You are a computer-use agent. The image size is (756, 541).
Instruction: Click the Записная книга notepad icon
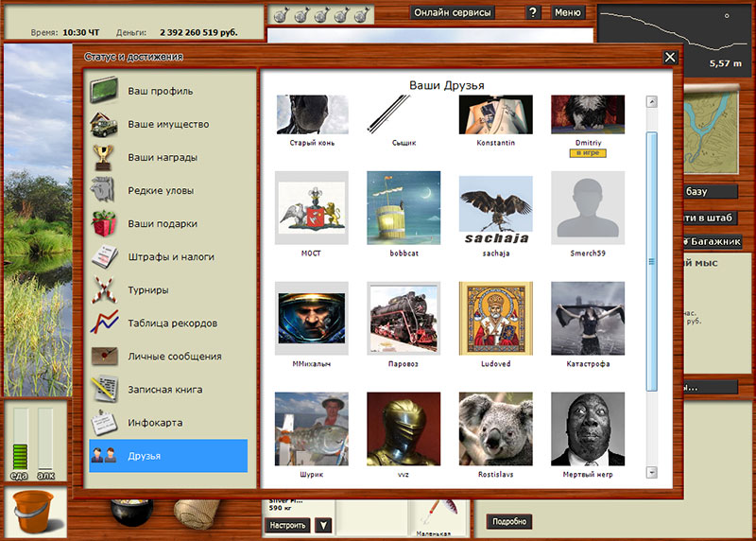pos(105,389)
